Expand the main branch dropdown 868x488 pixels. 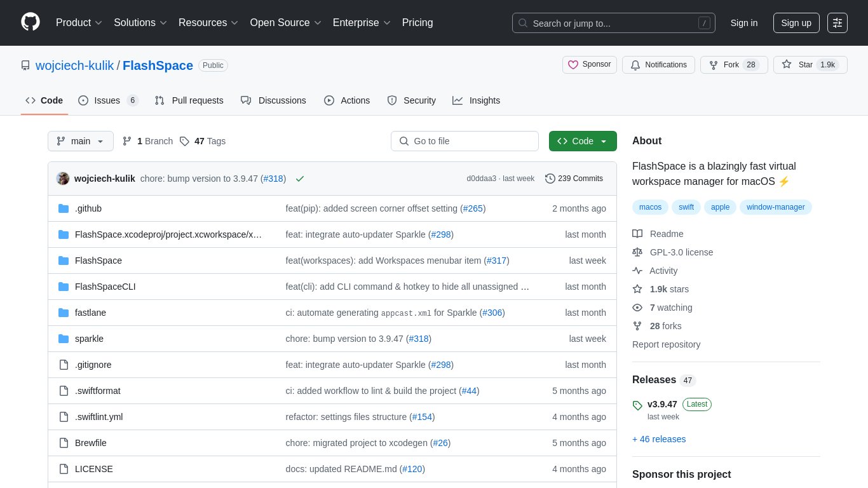coord(80,141)
